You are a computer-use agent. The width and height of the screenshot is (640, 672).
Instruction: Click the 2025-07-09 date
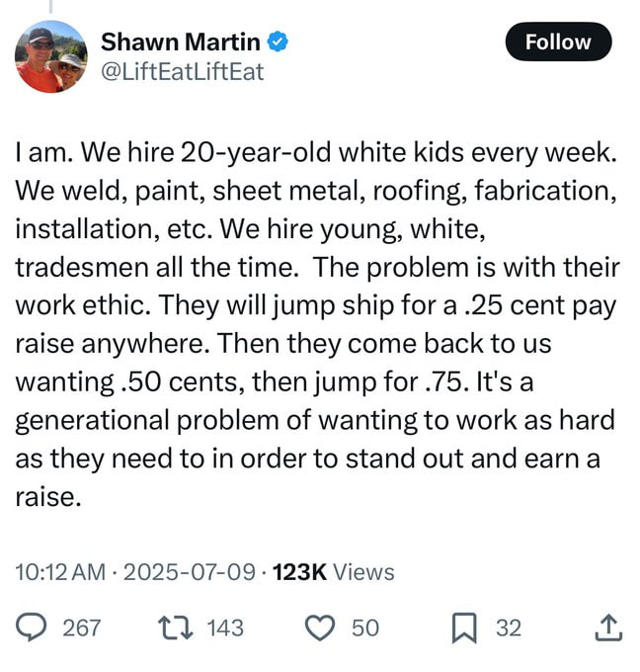[x=190, y=572]
